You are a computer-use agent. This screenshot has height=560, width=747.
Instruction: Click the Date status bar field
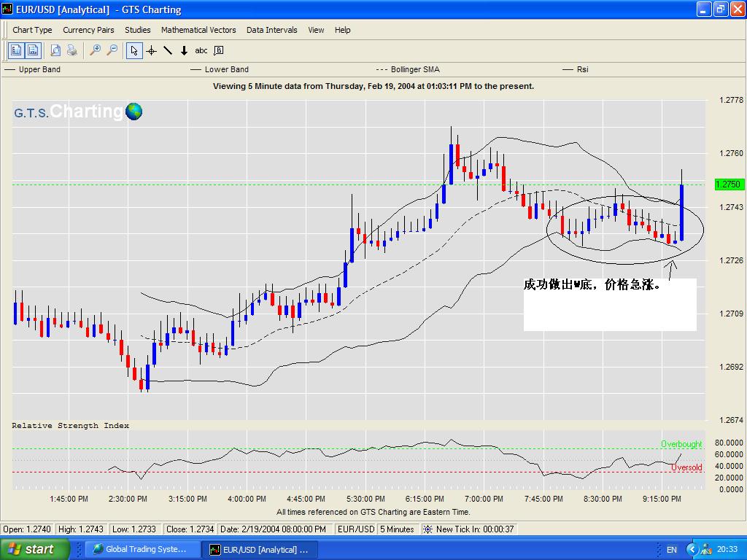point(274,529)
